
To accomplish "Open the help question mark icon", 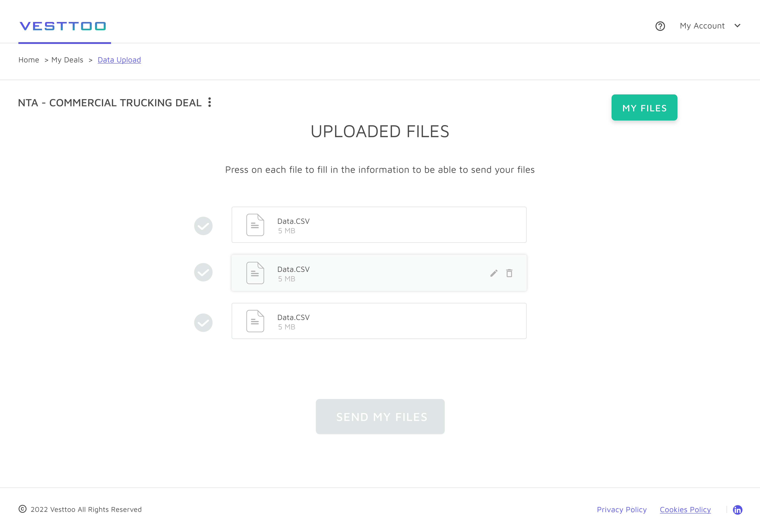I will [x=660, y=26].
